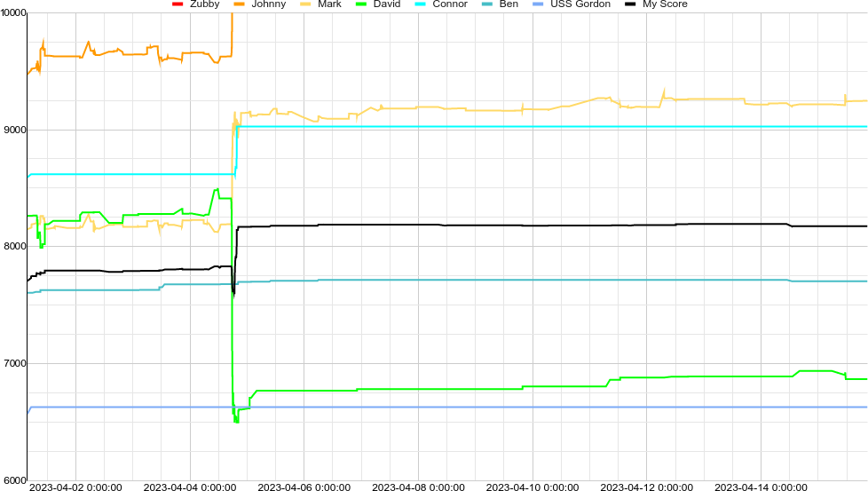Viewport: 868px width, 491px height.
Task: Click the 2023-04-06 0:00:00 axis label
Action: [304, 487]
